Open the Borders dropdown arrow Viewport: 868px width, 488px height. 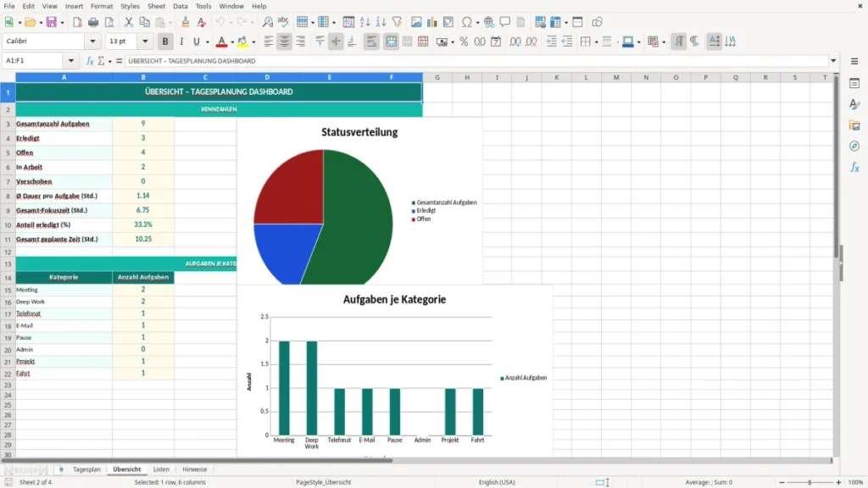tap(596, 42)
